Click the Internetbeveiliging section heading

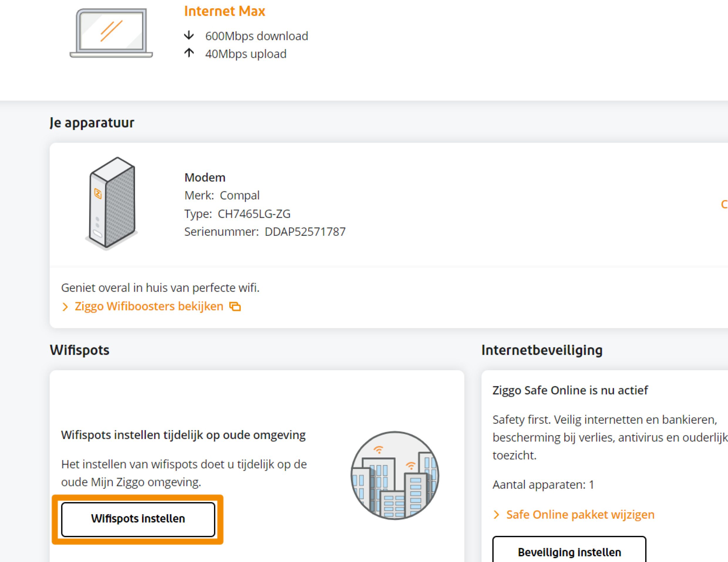[x=542, y=350]
